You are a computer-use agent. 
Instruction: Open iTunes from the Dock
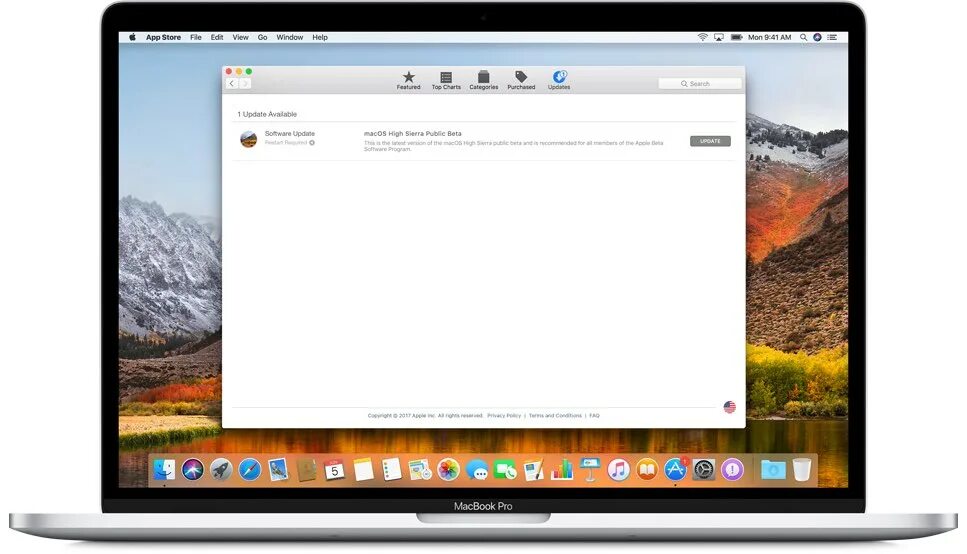point(619,469)
